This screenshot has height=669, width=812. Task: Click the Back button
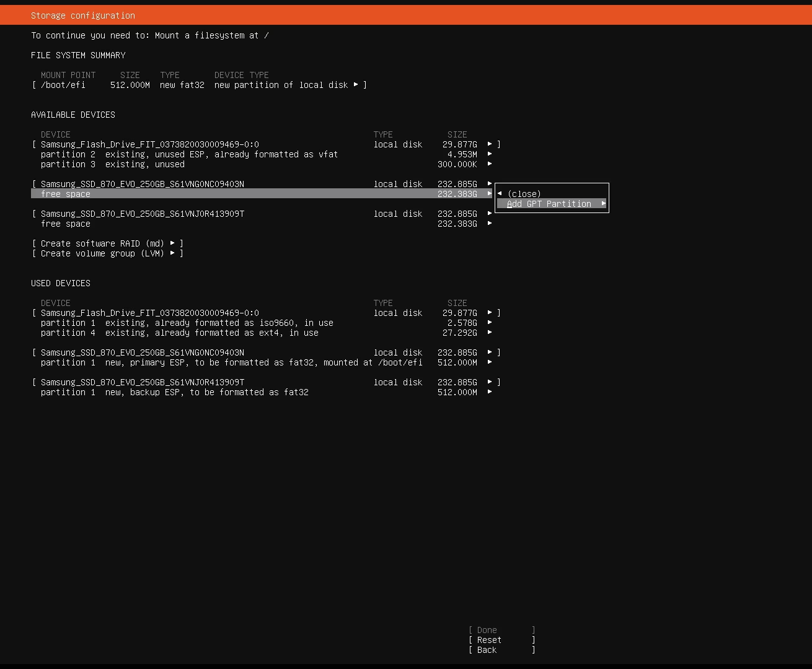click(x=502, y=650)
